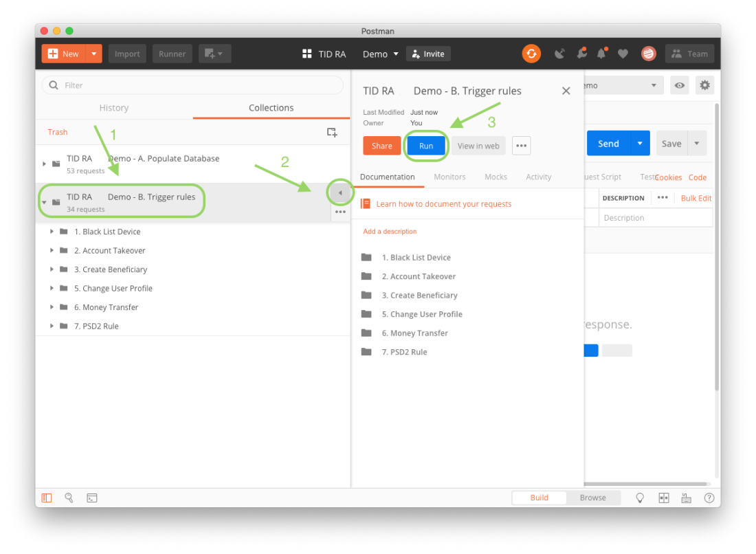756x554 pixels.
Task: Switch to the History tab
Action: 114,107
